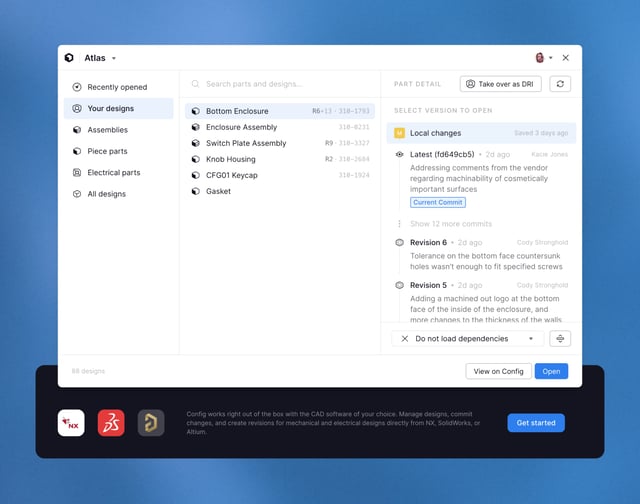The width and height of the screenshot is (640, 504).
Task: Focus the Search parts and designs field
Action: click(280, 84)
